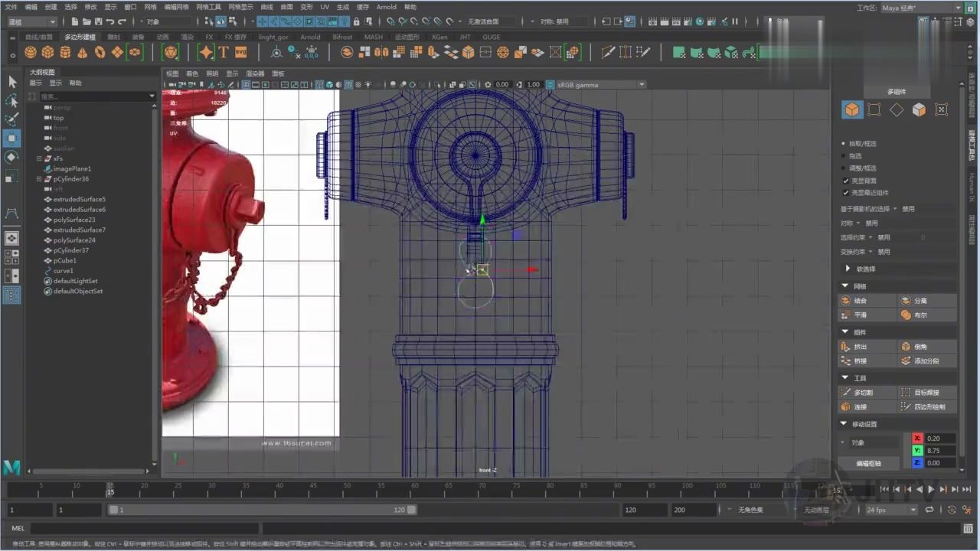Collapse the 移动设置 section

pos(844,424)
